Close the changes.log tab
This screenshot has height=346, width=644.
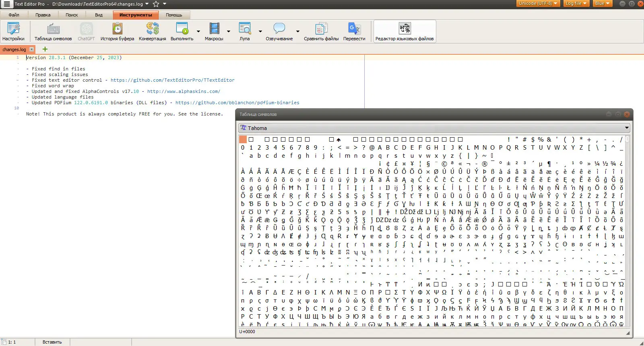32,49
